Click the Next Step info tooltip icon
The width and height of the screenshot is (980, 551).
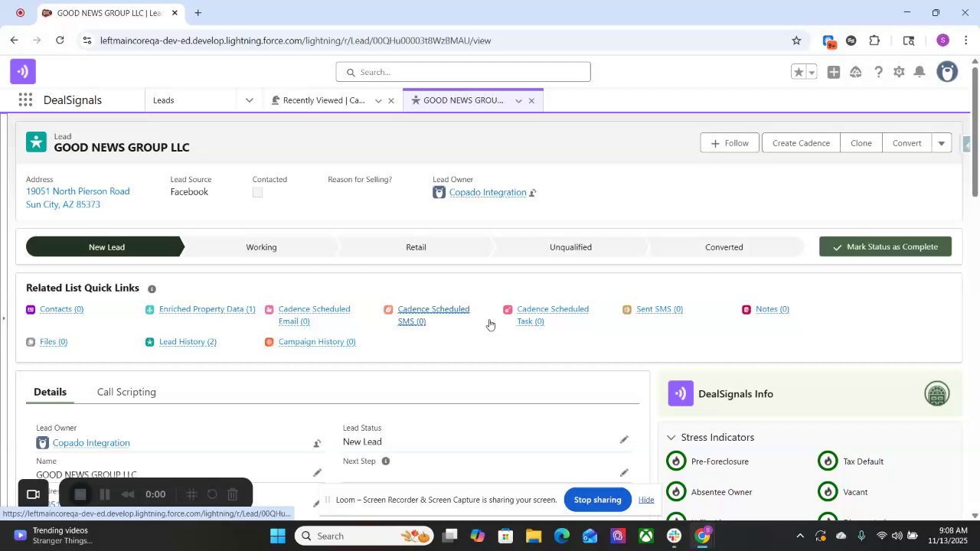386,461
